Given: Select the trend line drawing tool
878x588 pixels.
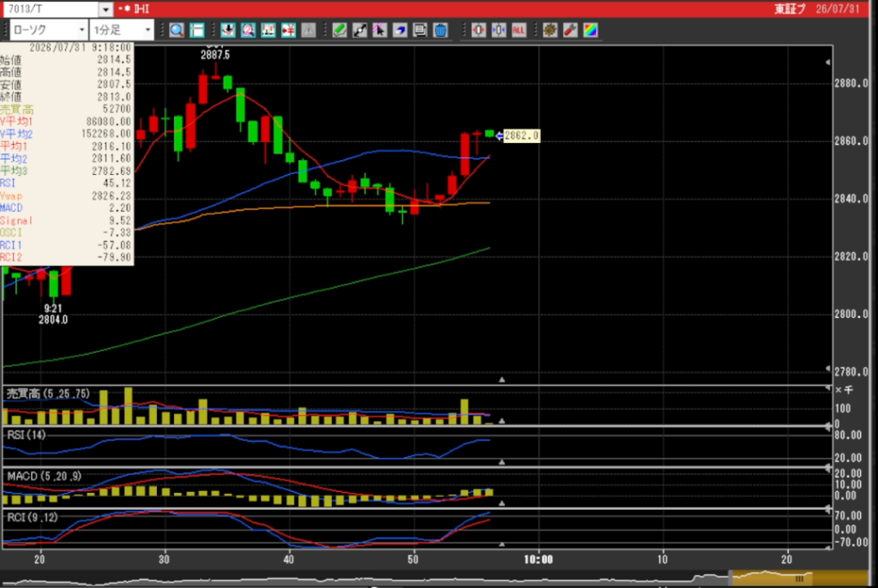Looking at the screenshot, I should pyautogui.click(x=359, y=30).
